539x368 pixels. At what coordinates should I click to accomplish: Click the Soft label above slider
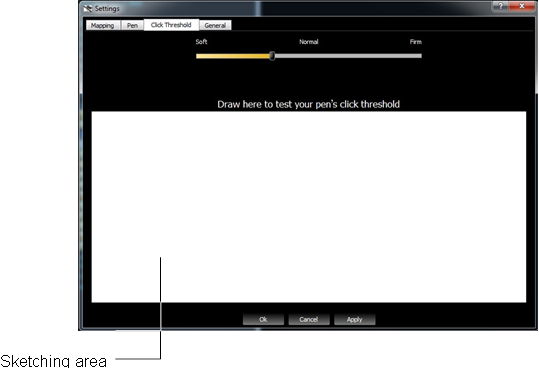click(x=201, y=42)
